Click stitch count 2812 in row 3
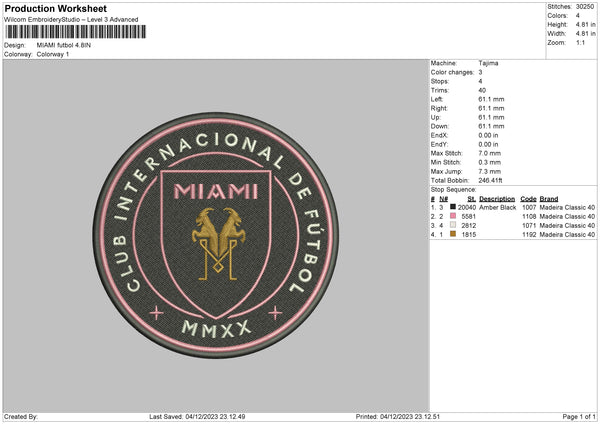 click(469, 225)
